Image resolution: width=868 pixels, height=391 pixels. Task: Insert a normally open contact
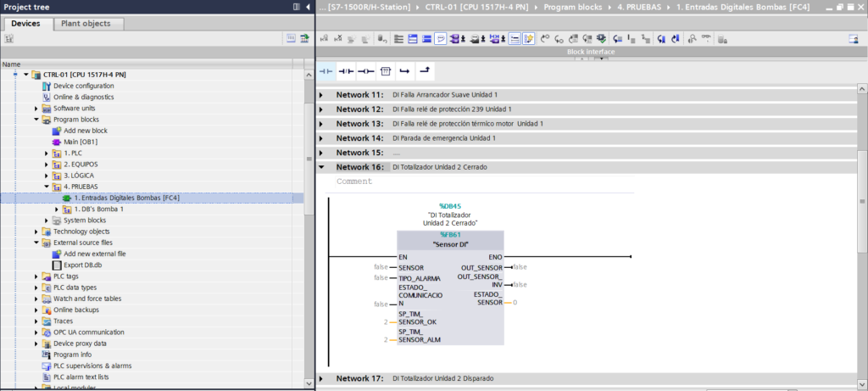tap(325, 70)
